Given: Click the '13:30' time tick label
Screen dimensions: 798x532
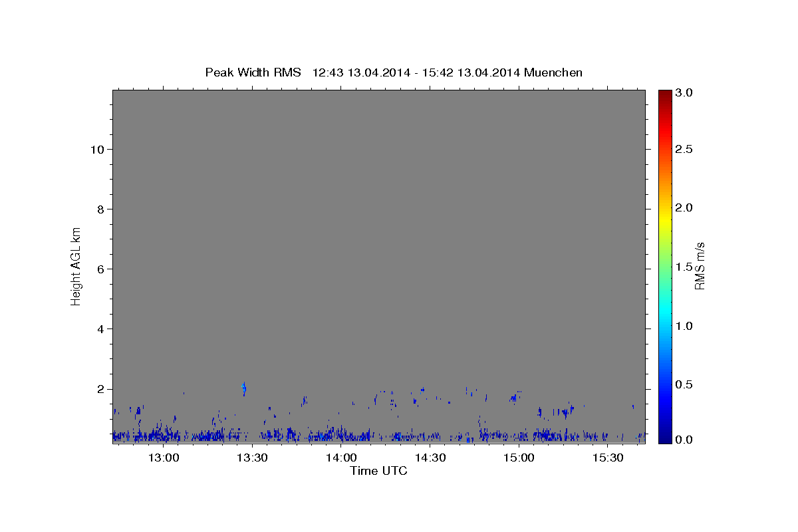Looking at the screenshot, I should point(253,458).
